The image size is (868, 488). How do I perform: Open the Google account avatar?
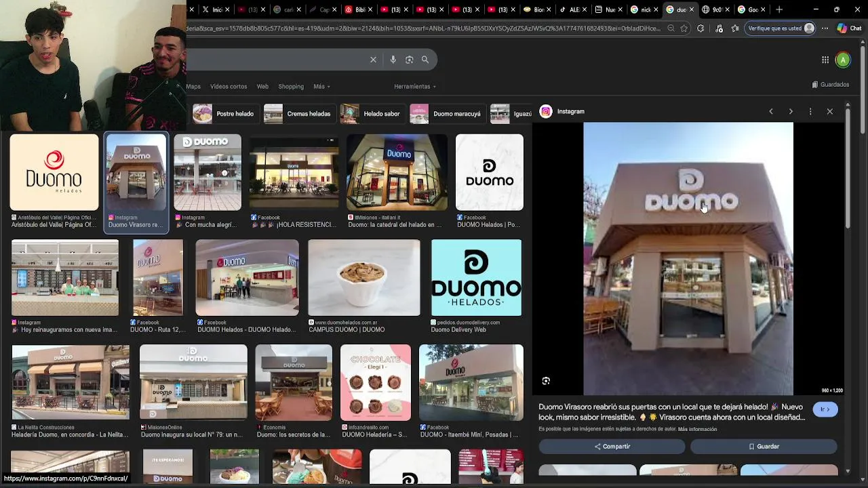click(x=843, y=60)
